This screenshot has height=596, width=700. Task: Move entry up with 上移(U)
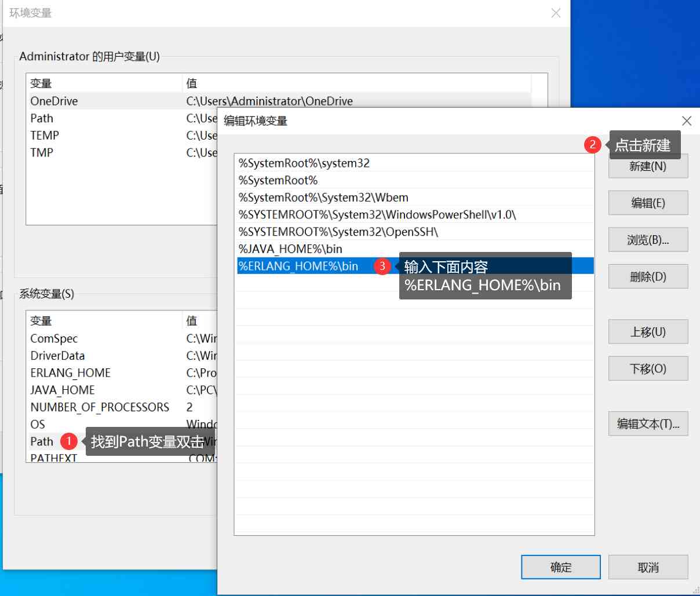pyautogui.click(x=648, y=332)
